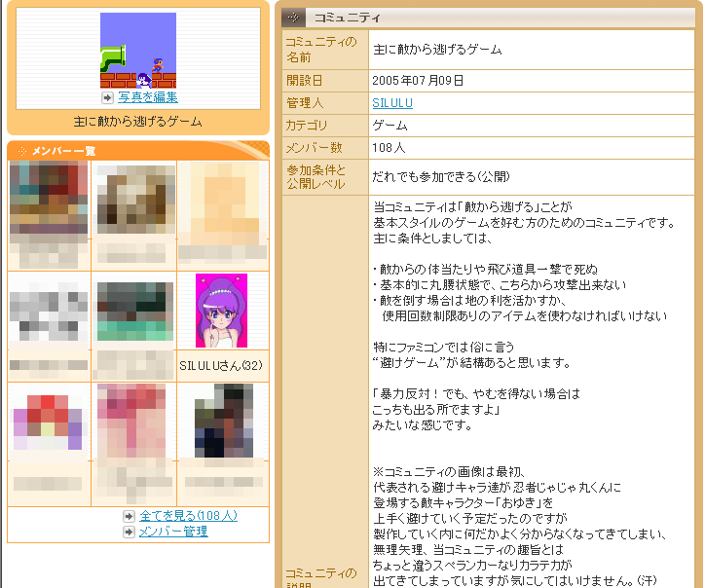Click the icon in the コミュニティ header
The width and height of the screenshot is (705, 588).
click(294, 18)
